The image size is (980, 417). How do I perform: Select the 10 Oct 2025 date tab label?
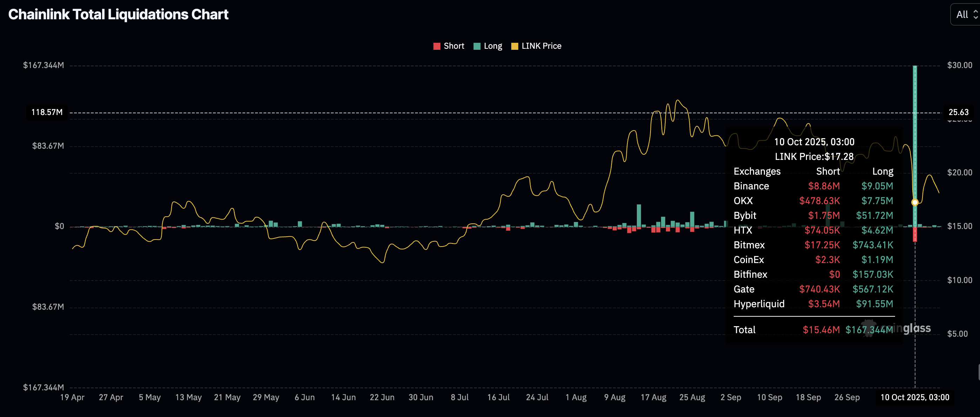click(x=915, y=397)
